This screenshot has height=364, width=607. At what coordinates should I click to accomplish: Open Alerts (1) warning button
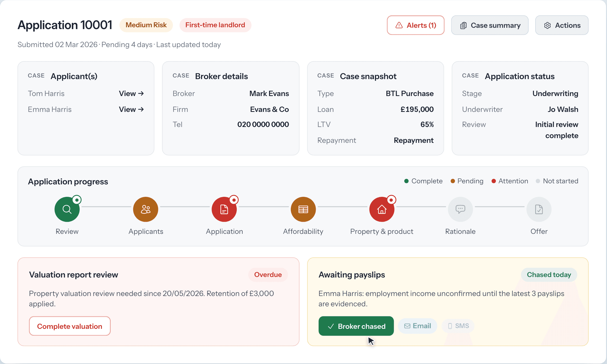[416, 25]
